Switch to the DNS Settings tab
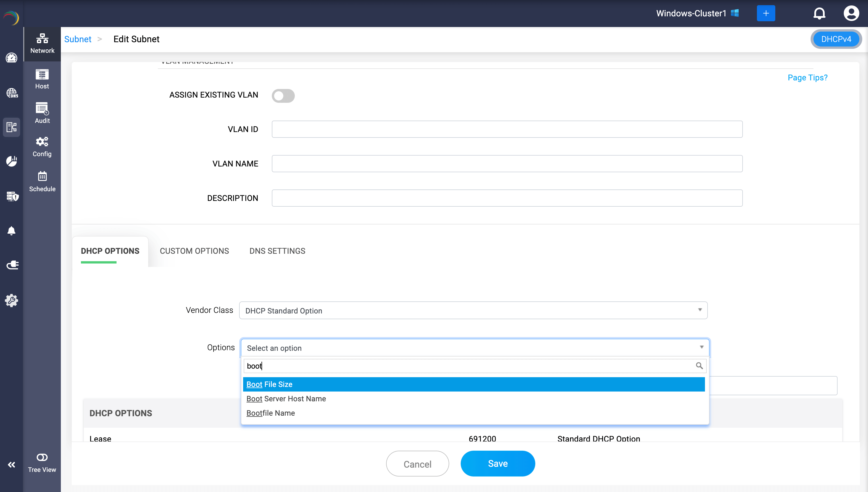This screenshot has width=868, height=492. [277, 251]
